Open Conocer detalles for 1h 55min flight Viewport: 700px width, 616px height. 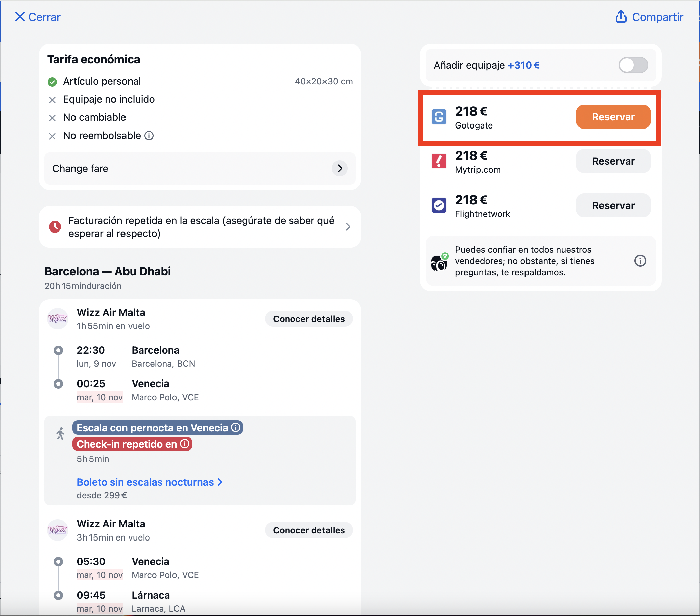click(x=309, y=319)
